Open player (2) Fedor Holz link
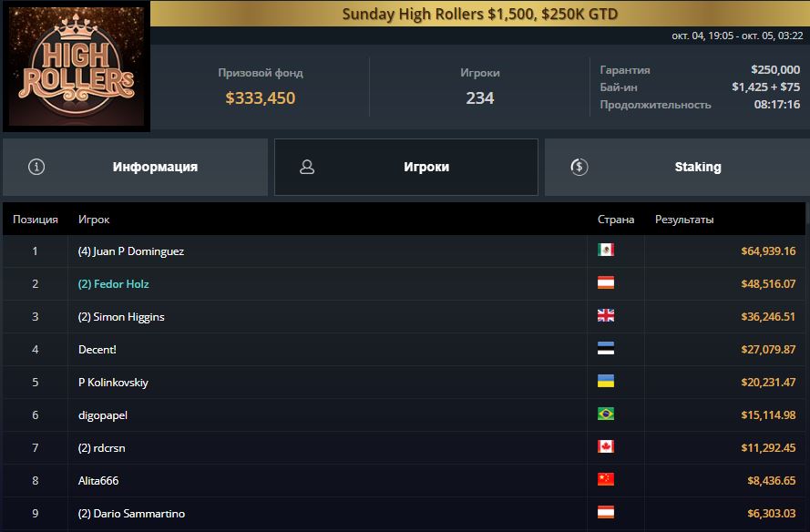Image resolution: width=810 pixels, height=532 pixels. tap(114, 284)
